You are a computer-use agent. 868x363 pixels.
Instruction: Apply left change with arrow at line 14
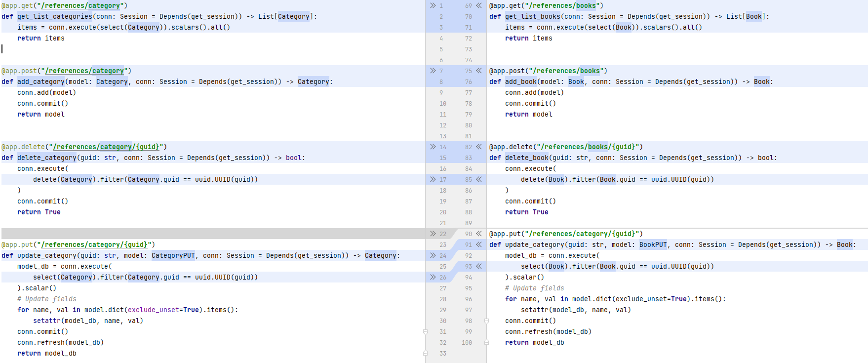[433, 147]
